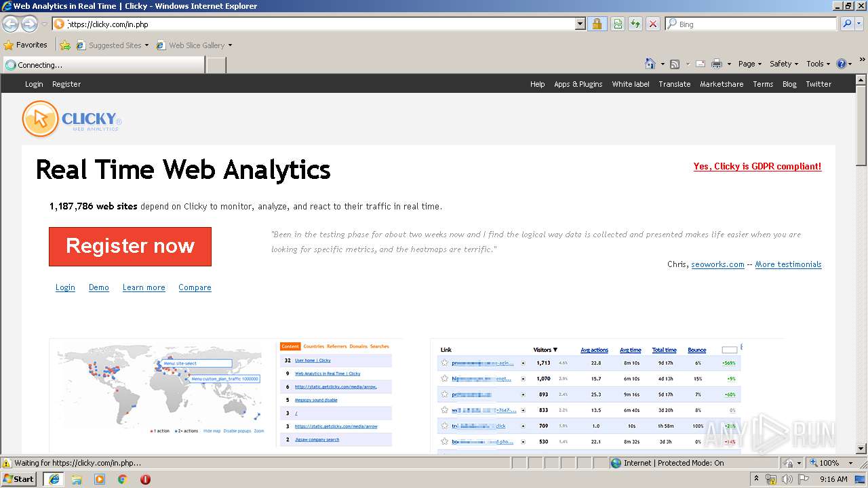Click the compatibility view icon
Image resolution: width=868 pixels, height=488 pixels.
(618, 24)
